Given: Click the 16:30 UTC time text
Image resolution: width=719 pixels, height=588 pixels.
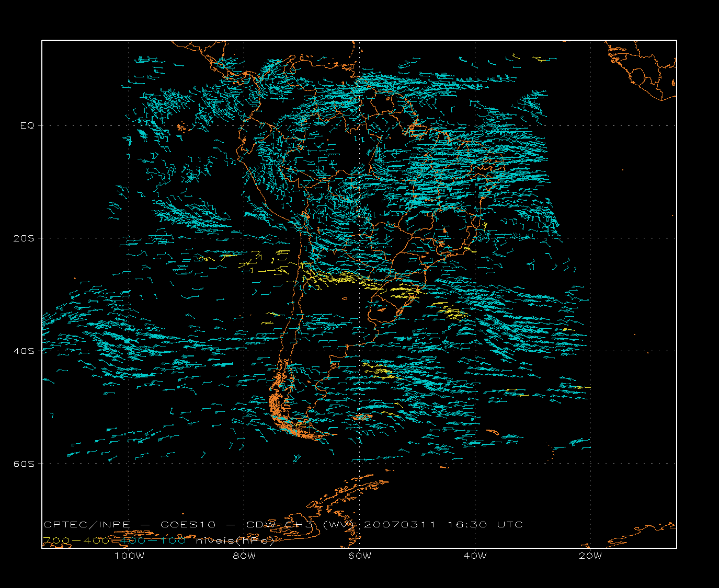Looking at the screenshot, I should [x=485, y=525].
